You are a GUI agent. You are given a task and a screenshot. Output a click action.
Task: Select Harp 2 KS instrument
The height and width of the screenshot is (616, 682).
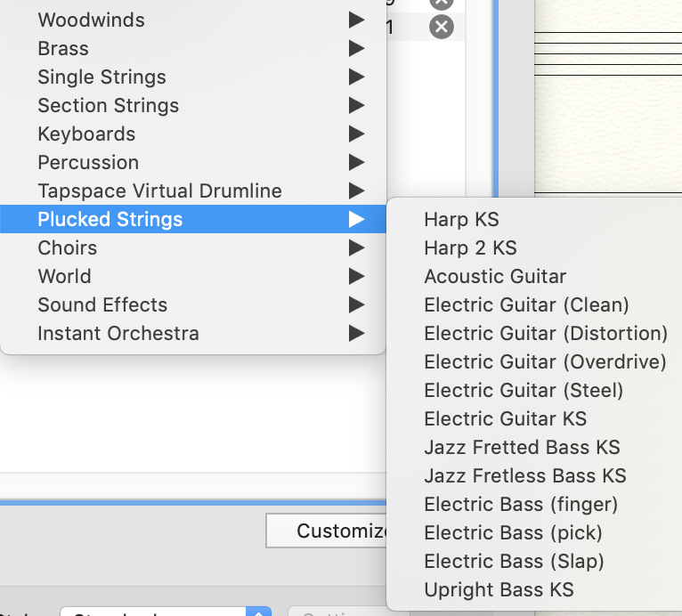470,248
